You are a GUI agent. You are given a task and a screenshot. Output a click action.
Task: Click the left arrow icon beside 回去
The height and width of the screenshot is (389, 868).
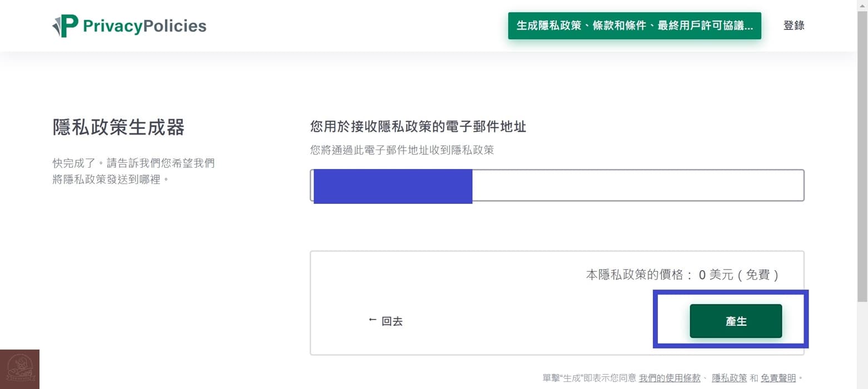(371, 321)
